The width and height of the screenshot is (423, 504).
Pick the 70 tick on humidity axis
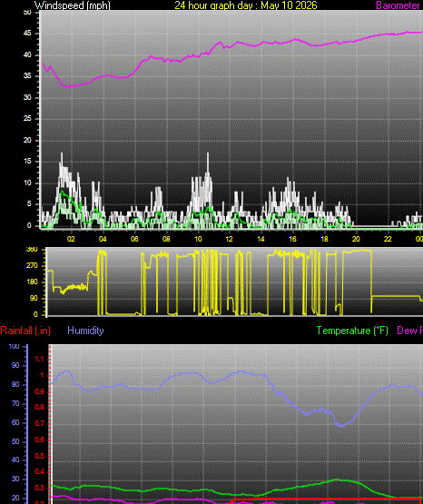pos(15,403)
